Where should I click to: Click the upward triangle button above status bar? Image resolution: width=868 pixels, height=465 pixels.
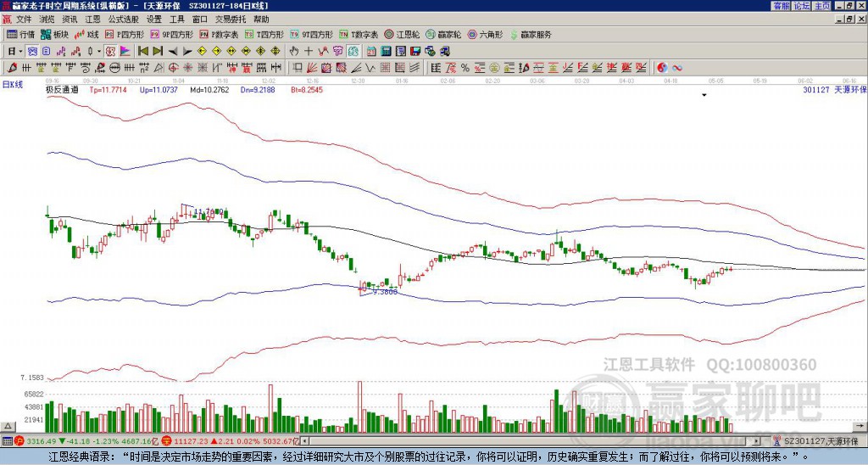point(7,426)
